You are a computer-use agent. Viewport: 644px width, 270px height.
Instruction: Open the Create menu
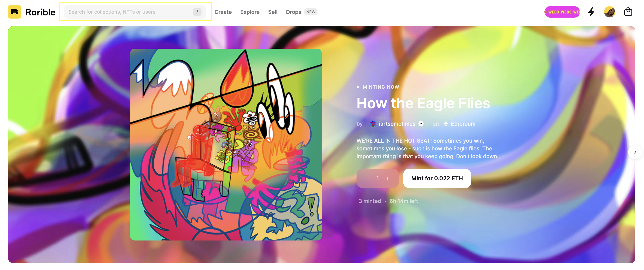tap(223, 12)
